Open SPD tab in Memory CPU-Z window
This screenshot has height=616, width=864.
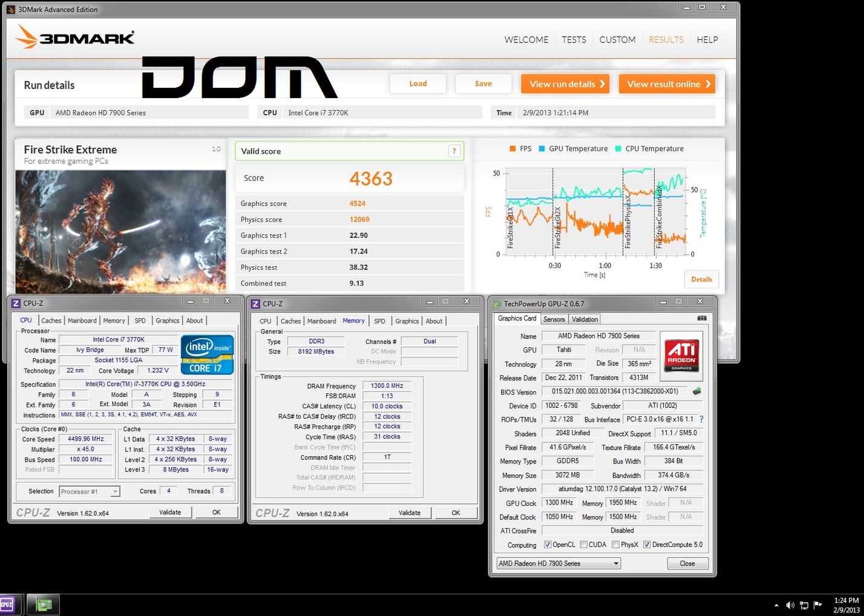[x=380, y=321]
